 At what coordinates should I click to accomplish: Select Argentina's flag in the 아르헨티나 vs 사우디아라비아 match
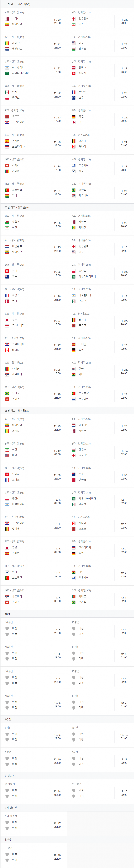(x=7, y=67)
